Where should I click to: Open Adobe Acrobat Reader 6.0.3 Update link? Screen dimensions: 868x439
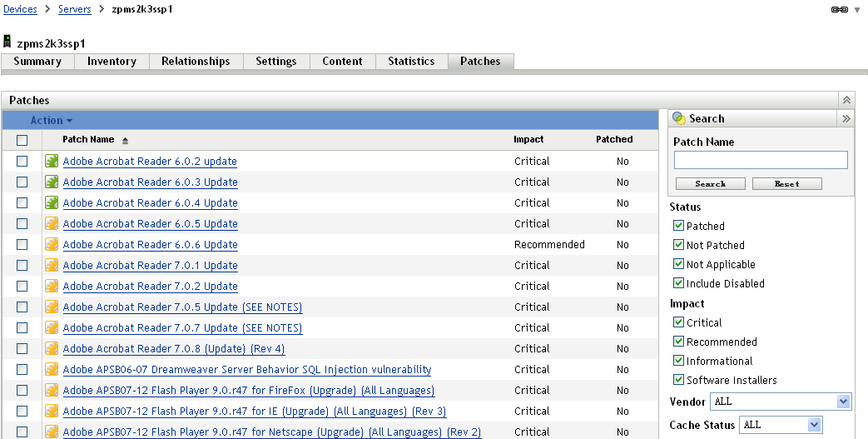pyautogui.click(x=150, y=182)
